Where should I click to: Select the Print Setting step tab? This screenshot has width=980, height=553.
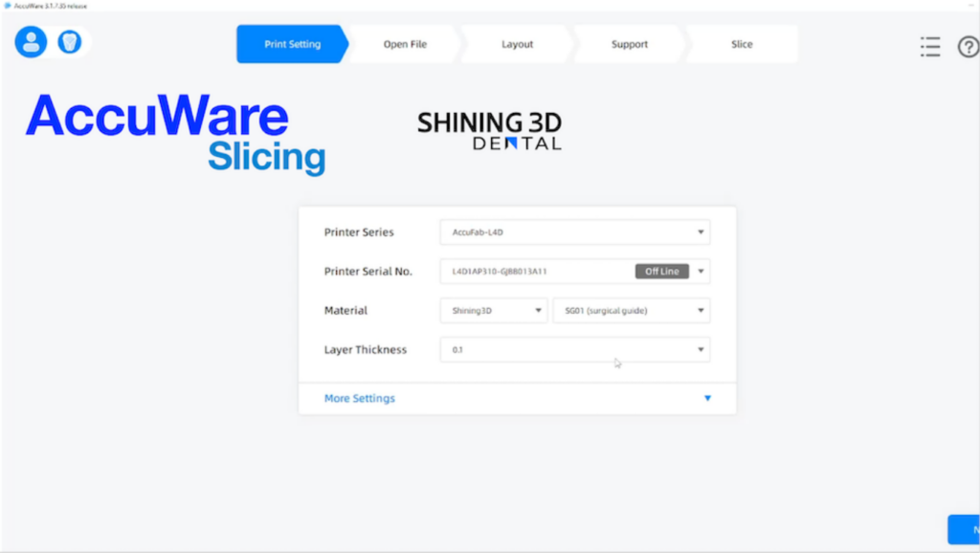coord(292,44)
